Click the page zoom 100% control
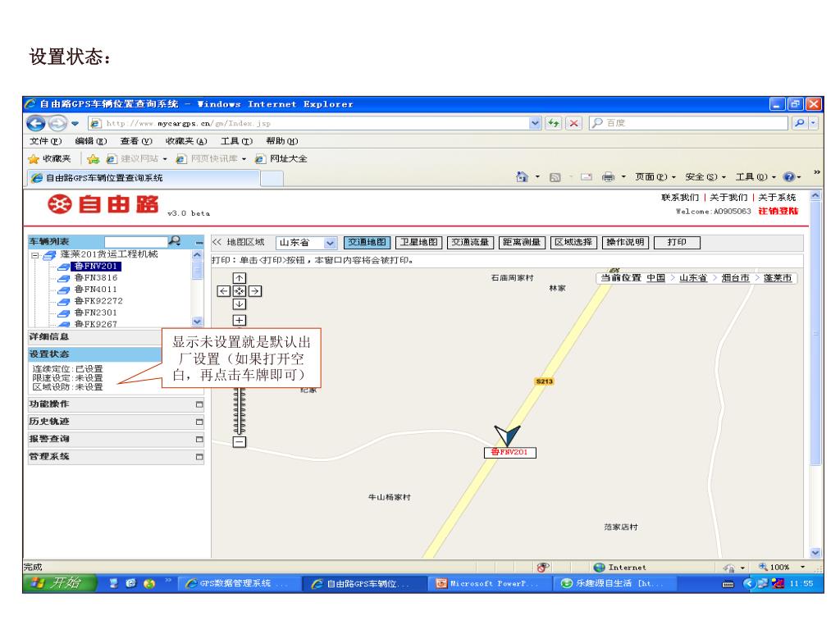Image resolution: width=840 pixels, height=630 pixels. pos(782,568)
